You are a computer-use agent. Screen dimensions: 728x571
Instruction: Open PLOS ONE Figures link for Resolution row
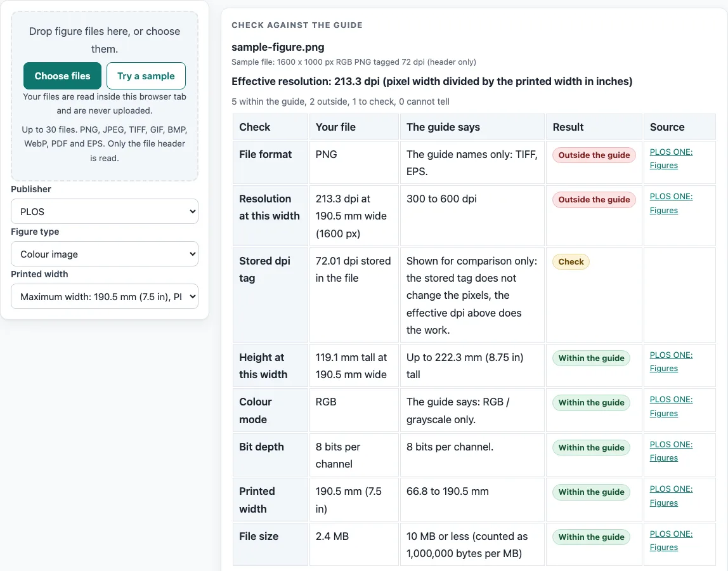pyautogui.click(x=671, y=203)
